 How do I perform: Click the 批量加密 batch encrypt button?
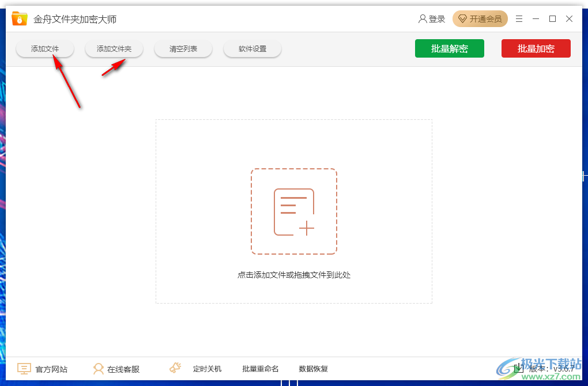pyautogui.click(x=536, y=48)
